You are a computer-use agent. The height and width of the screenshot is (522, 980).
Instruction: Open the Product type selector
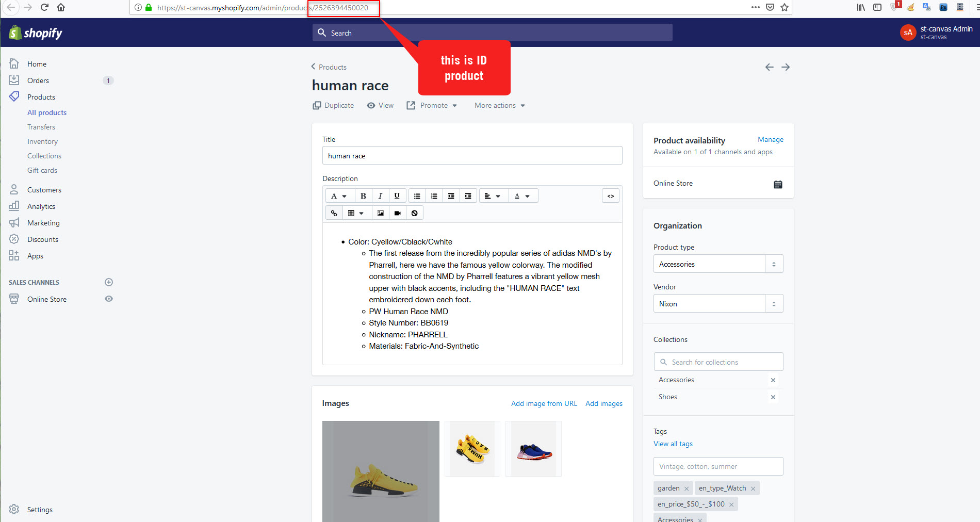click(718, 264)
